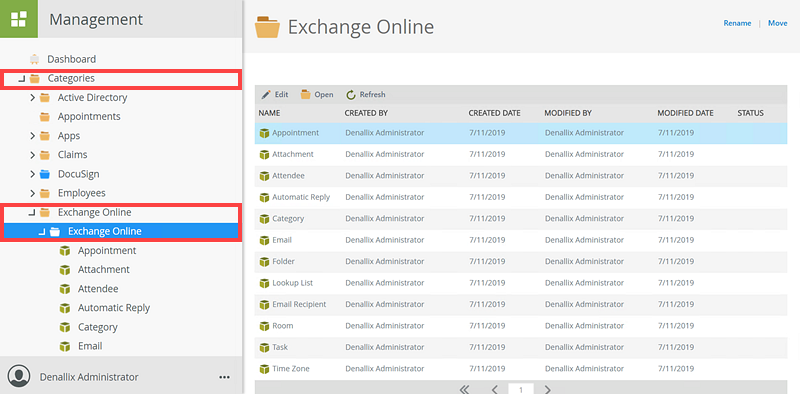Click the Lookup List row cube icon
Screen dimensions: 800x394
[264, 283]
